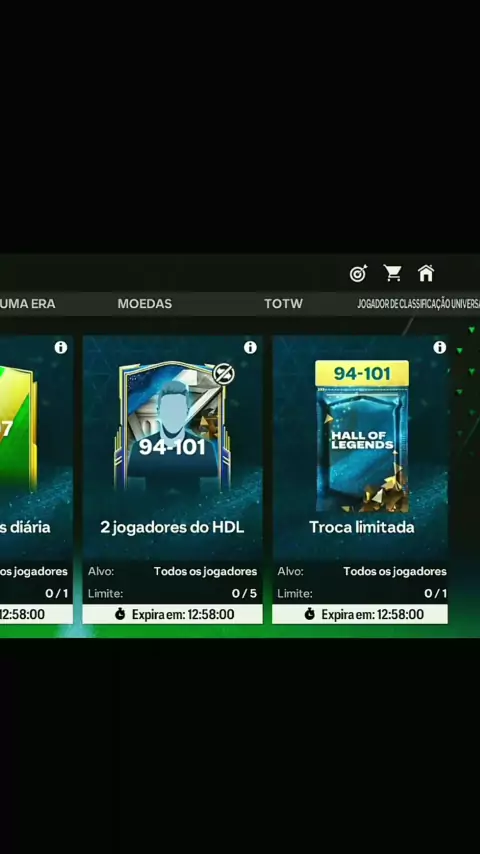Image resolution: width=480 pixels, height=854 pixels.
Task: Open the objectives target icon
Action: click(358, 273)
